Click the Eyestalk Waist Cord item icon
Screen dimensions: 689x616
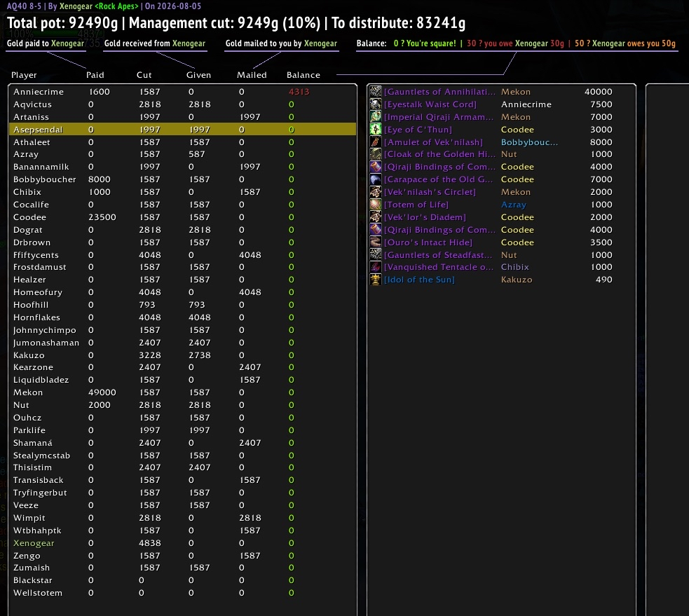(375, 104)
